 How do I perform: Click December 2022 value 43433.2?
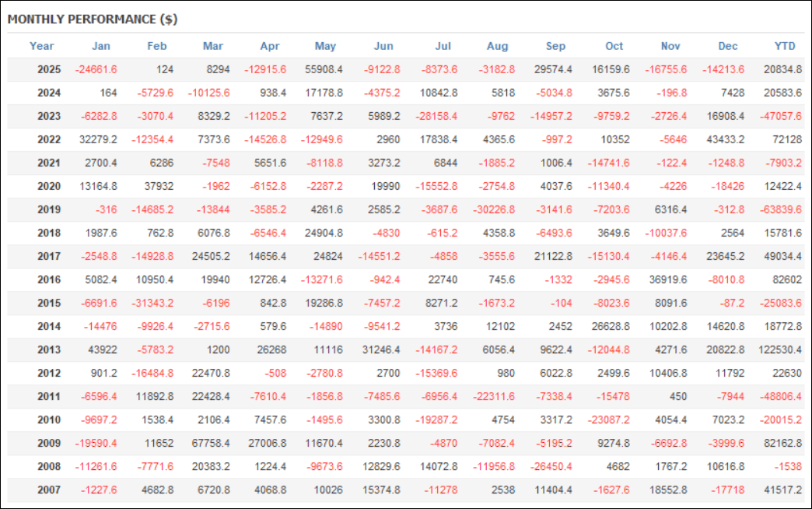pyautogui.click(x=725, y=139)
